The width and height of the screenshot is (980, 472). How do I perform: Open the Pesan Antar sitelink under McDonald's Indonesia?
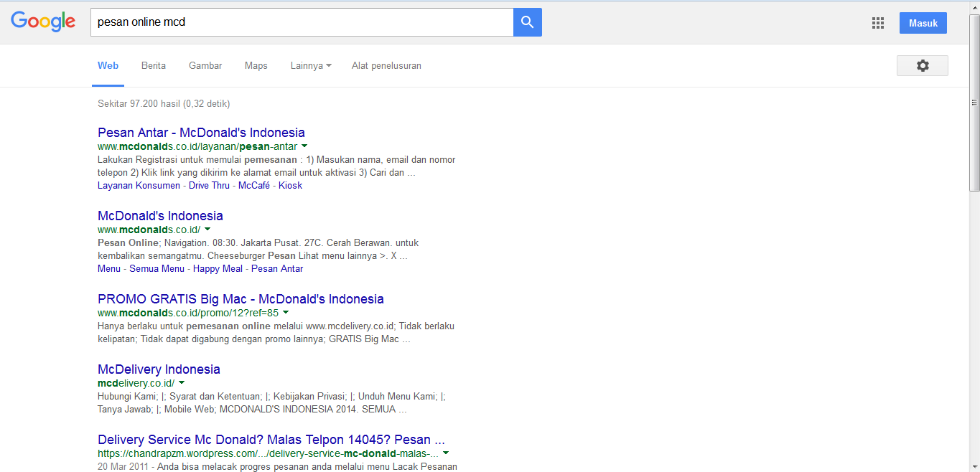pos(277,269)
